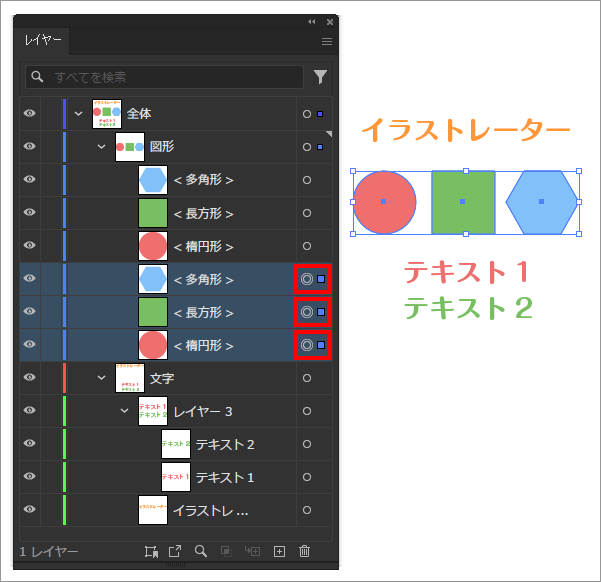Click the 全体 layer thumbnail
Viewport: 601px width, 582px height.
tap(107, 113)
